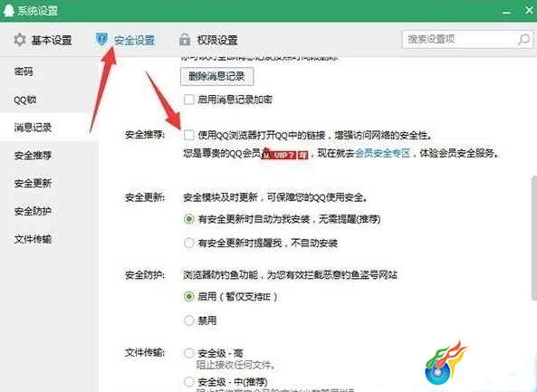Click the magnifier icon in search box
Viewport: 537px width, 392px height.
click(523, 39)
